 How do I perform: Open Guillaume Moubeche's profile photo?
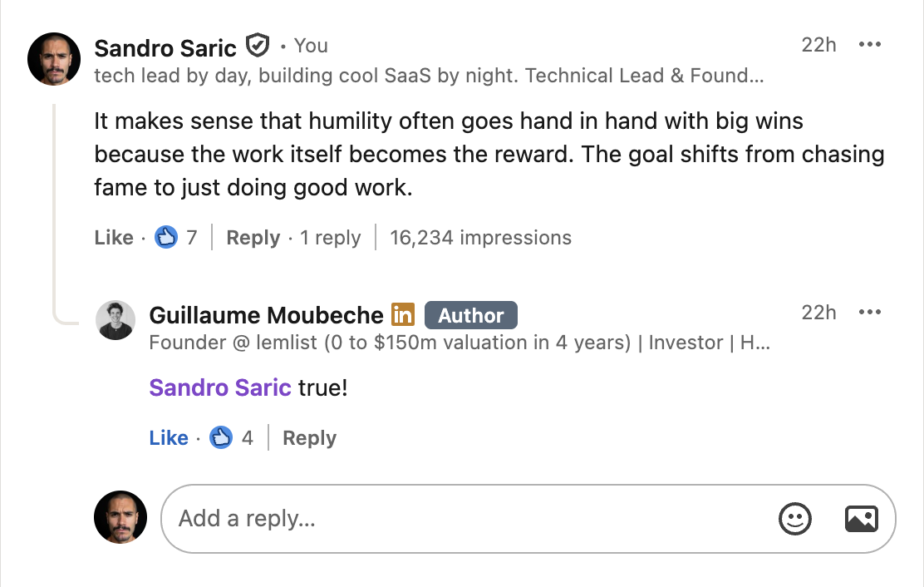pos(116,320)
